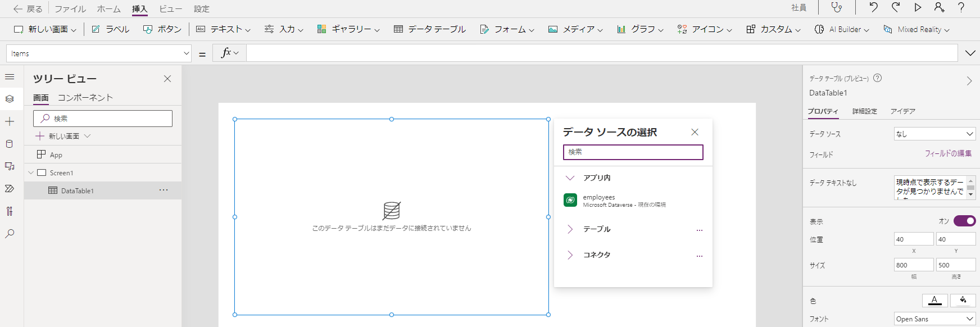Switch to the コンポーネント tab
This screenshot has height=327, width=980.
tap(85, 98)
